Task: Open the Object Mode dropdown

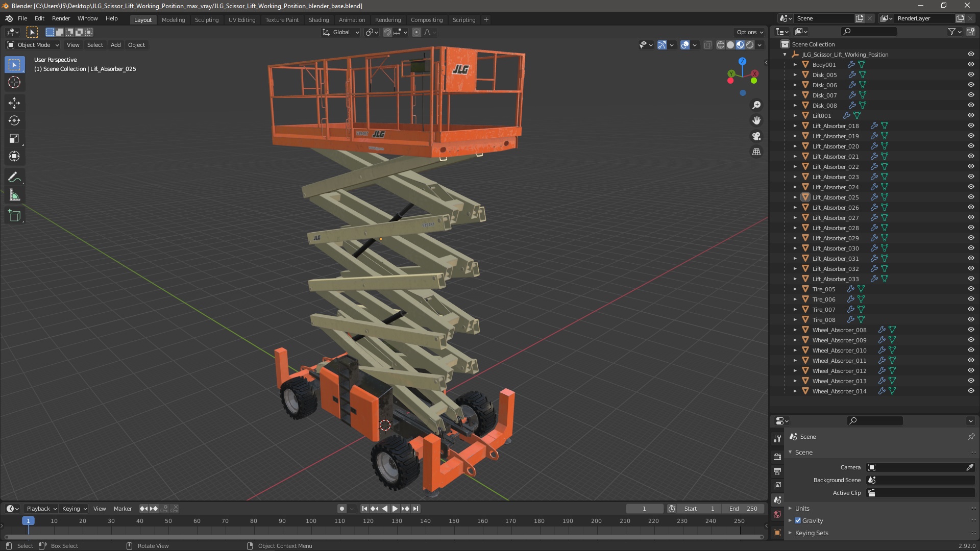Action: (x=33, y=45)
